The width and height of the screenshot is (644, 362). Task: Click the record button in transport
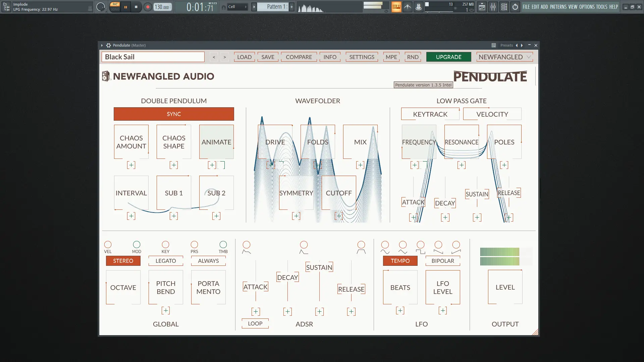click(x=148, y=7)
